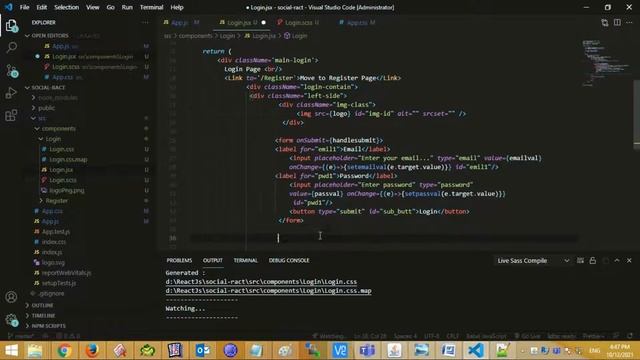Open the View menu
Screen dimensions: 640x360
point(93,7)
